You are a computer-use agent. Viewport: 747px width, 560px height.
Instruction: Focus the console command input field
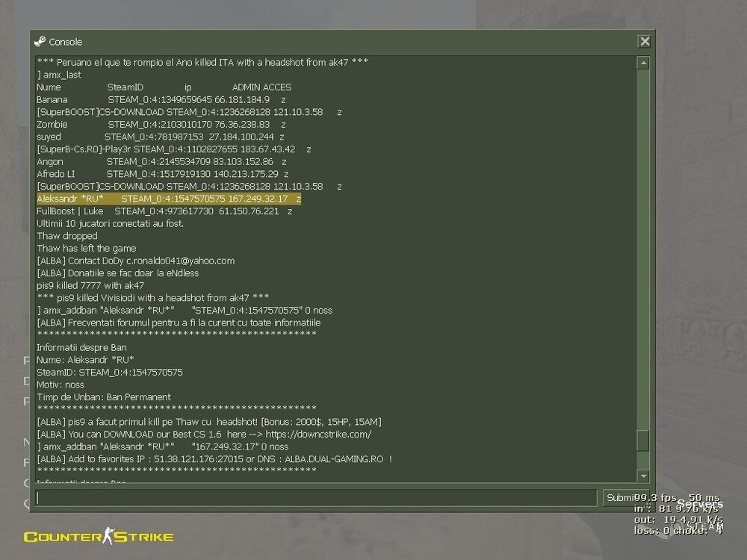(316, 498)
